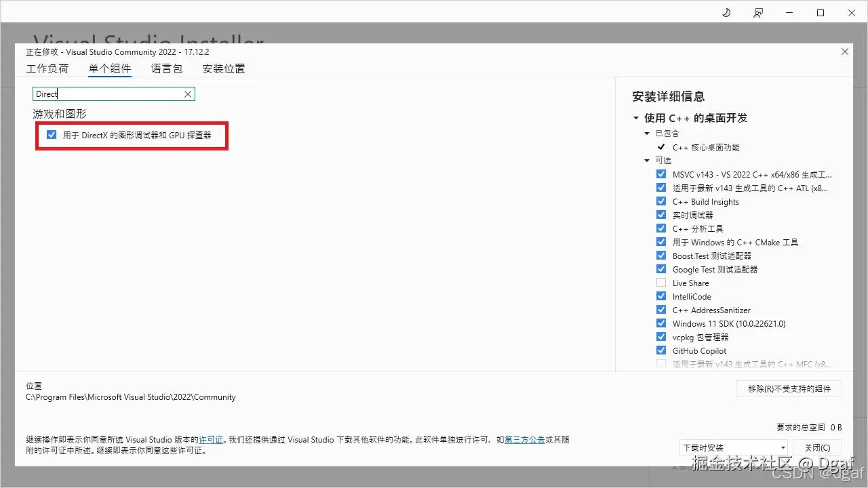Collapse the 可选 section
868x488 pixels.
pyautogui.click(x=647, y=161)
